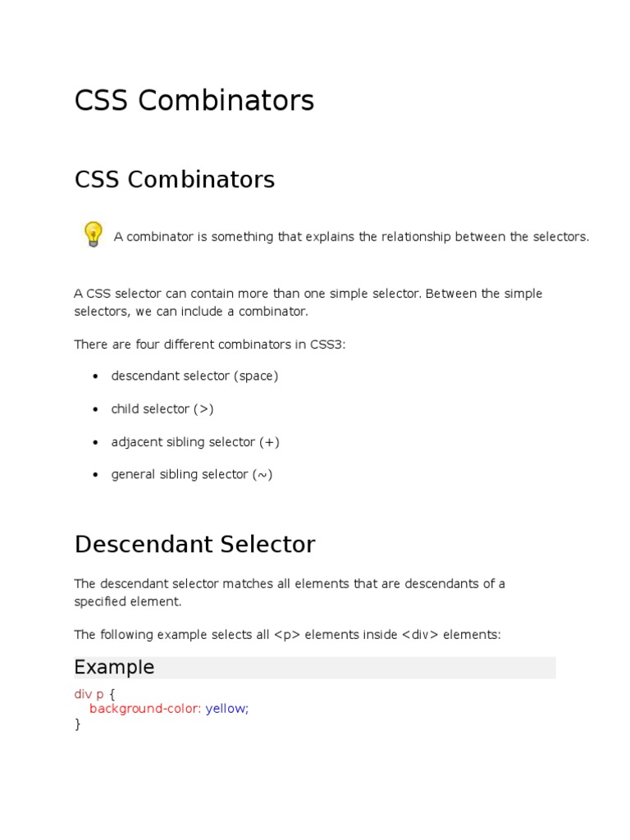The height and width of the screenshot is (840, 630).
Task: Click the line "There are four different combinators"
Action: (x=210, y=345)
